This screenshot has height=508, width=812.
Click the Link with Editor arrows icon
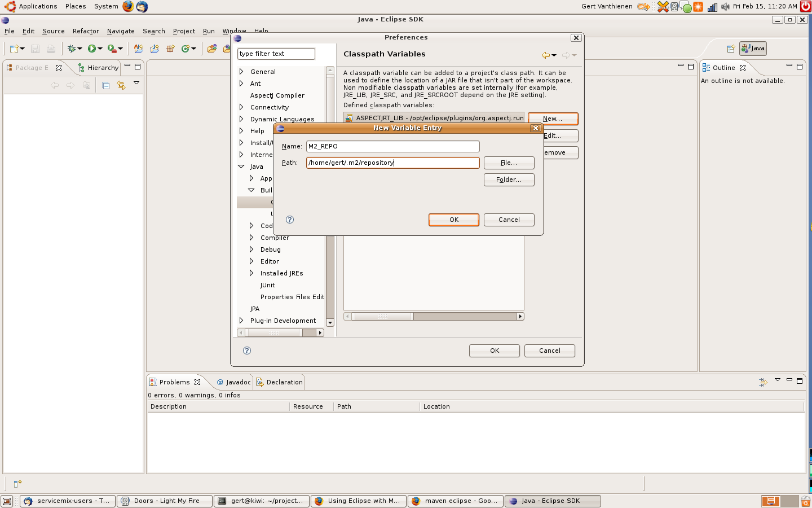[121, 85]
